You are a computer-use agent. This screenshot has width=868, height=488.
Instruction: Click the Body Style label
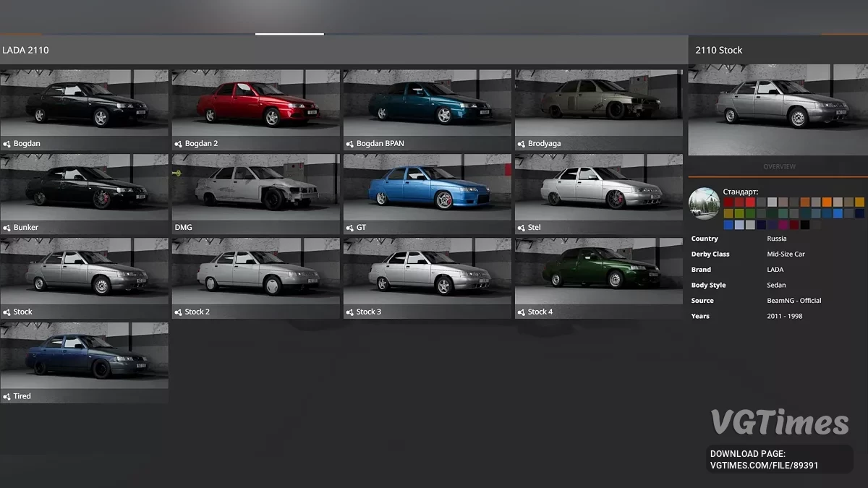708,286
